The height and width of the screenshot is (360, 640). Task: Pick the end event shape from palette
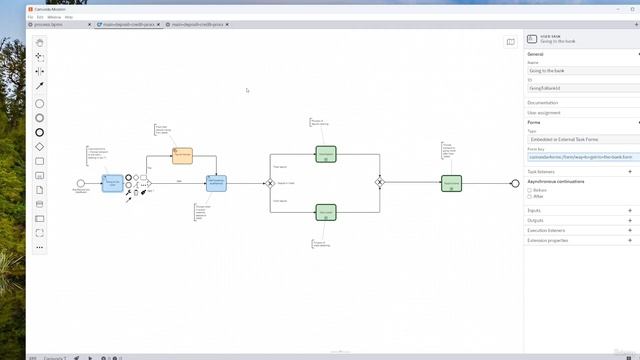click(40, 132)
